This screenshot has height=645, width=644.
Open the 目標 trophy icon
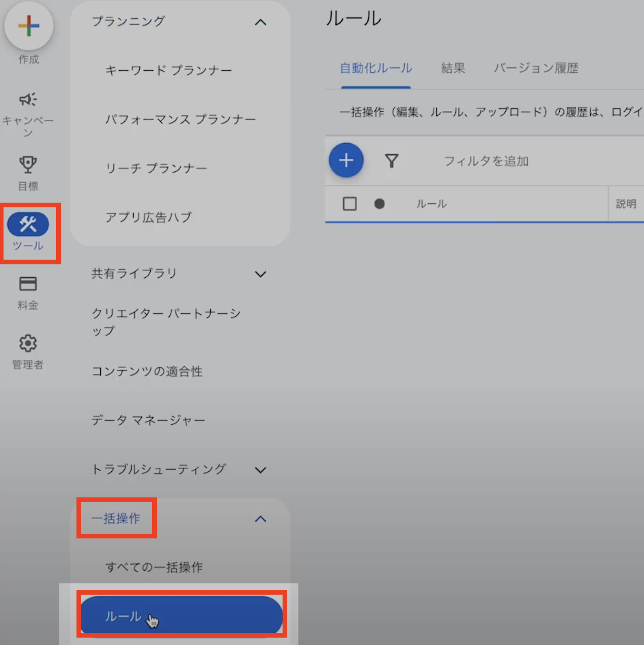point(28,165)
